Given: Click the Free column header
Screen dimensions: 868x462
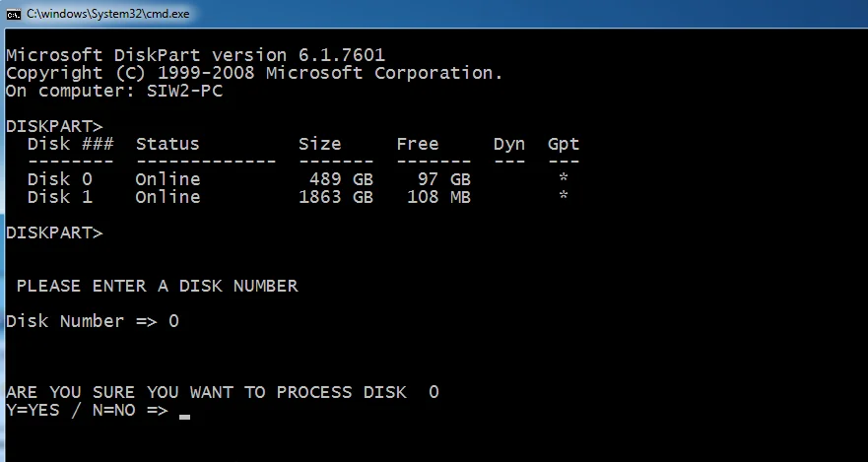Looking at the screenshot, I should [x=418, y=144].
